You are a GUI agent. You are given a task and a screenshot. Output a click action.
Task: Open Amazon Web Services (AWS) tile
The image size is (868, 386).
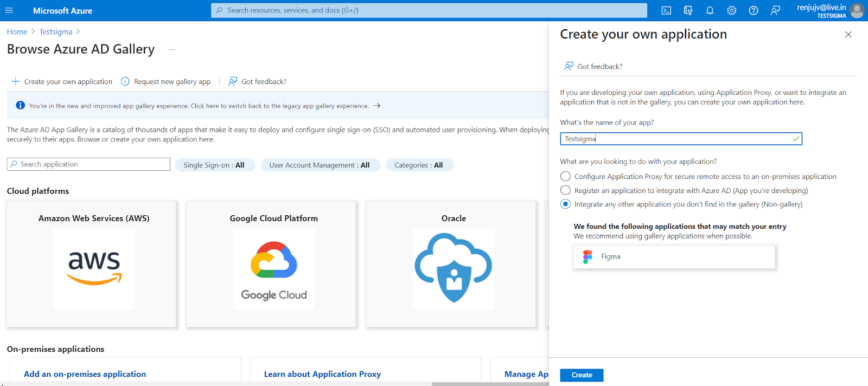point(91,265)
